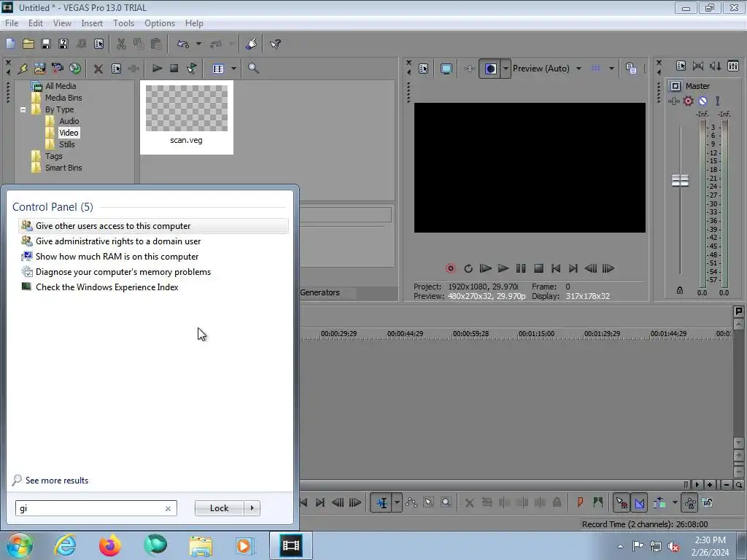Open the Project Media Views dropdown arrow

click(233, 69)
